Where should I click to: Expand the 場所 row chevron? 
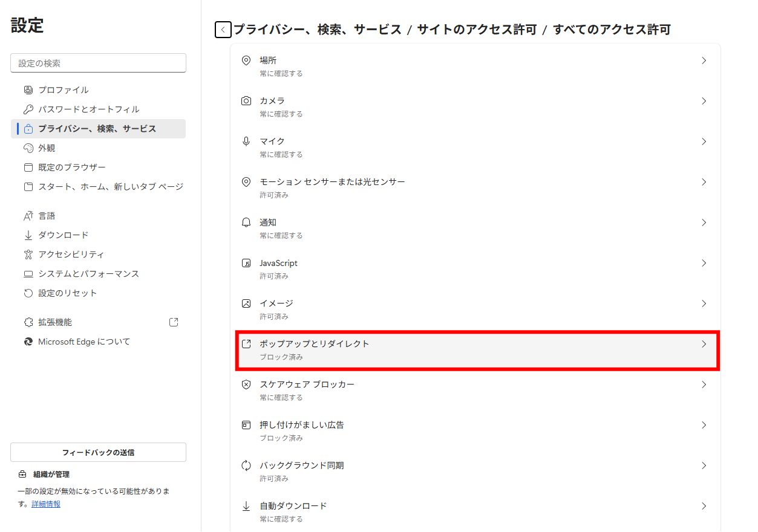tap(704, 60)
